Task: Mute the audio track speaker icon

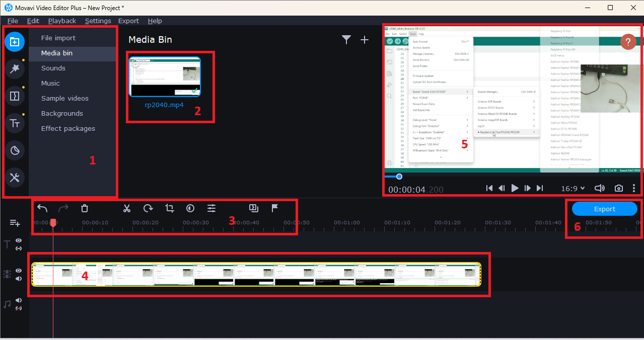Action: [x=19, y=300]
